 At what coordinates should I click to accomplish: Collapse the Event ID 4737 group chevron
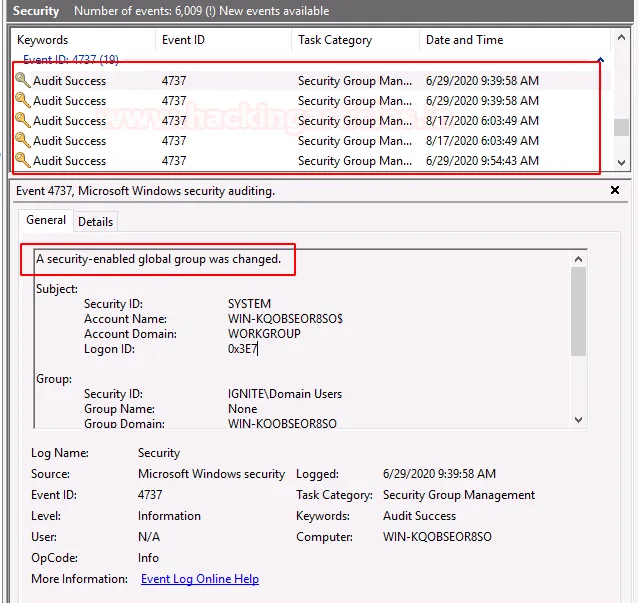coord(600,61)
